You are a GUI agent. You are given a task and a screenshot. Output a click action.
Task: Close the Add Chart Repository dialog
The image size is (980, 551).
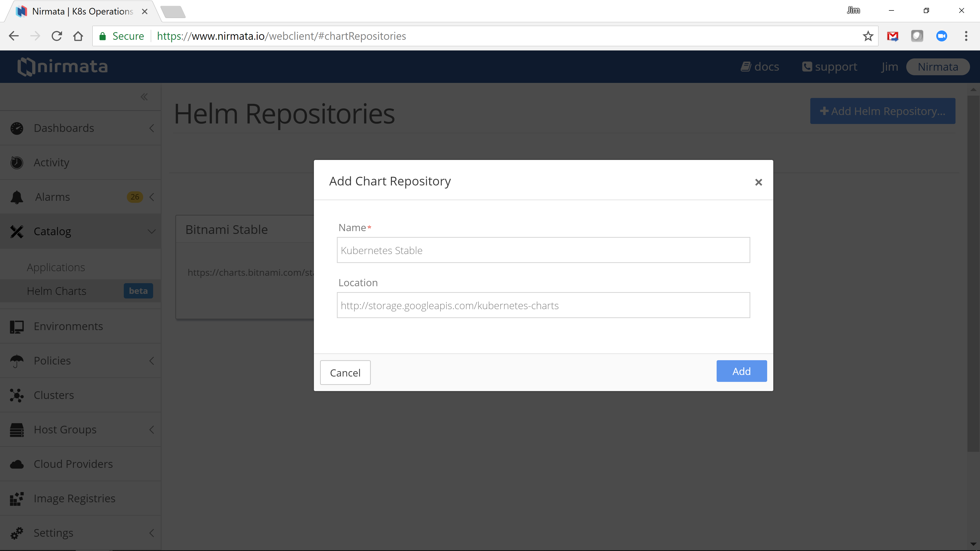pyautogui.click(x=758, y=182)
